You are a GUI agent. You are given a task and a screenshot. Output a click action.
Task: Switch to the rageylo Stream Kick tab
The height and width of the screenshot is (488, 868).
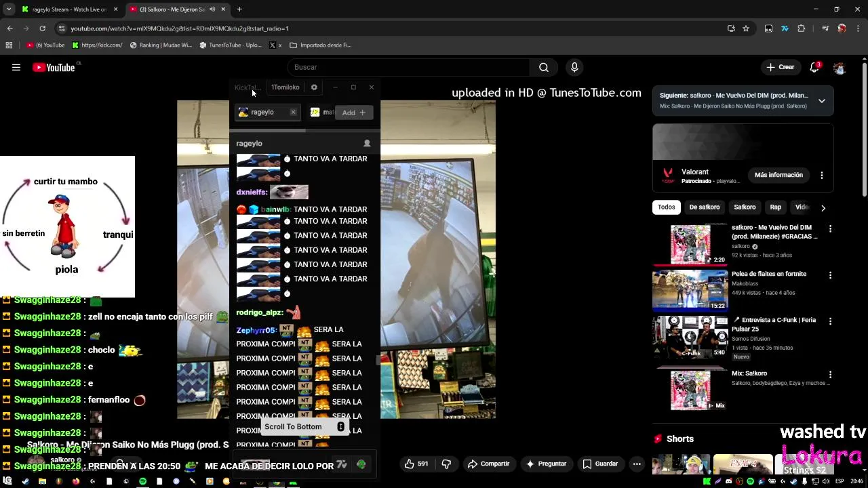(x=68, y=9)
